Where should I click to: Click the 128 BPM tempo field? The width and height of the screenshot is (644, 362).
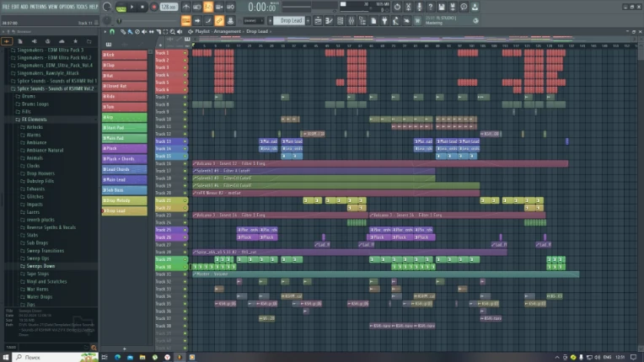coord(169,7)
